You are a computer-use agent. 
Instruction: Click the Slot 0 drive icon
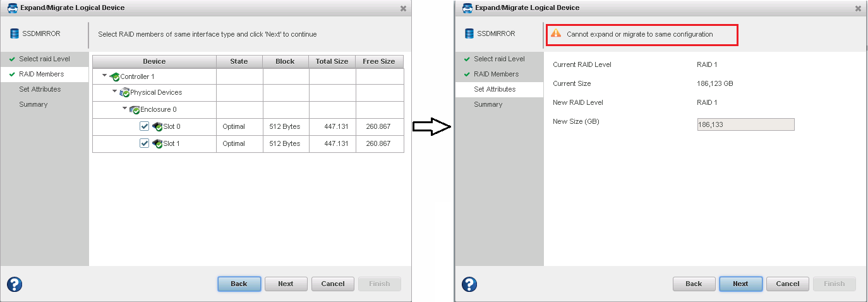157,126
